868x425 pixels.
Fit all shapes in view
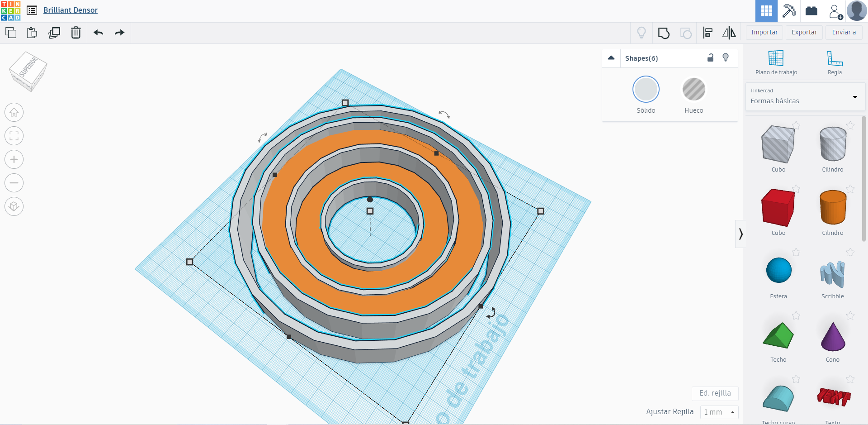click(14, 136)
